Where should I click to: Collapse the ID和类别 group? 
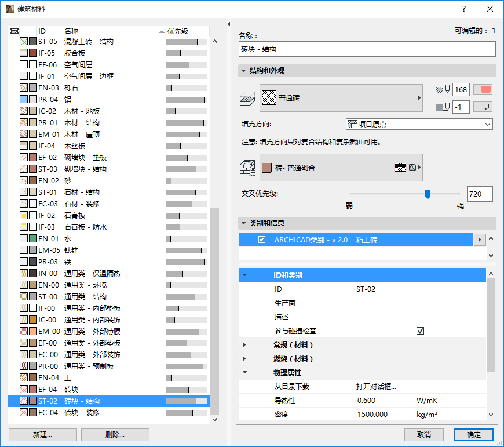click(244, 275)
